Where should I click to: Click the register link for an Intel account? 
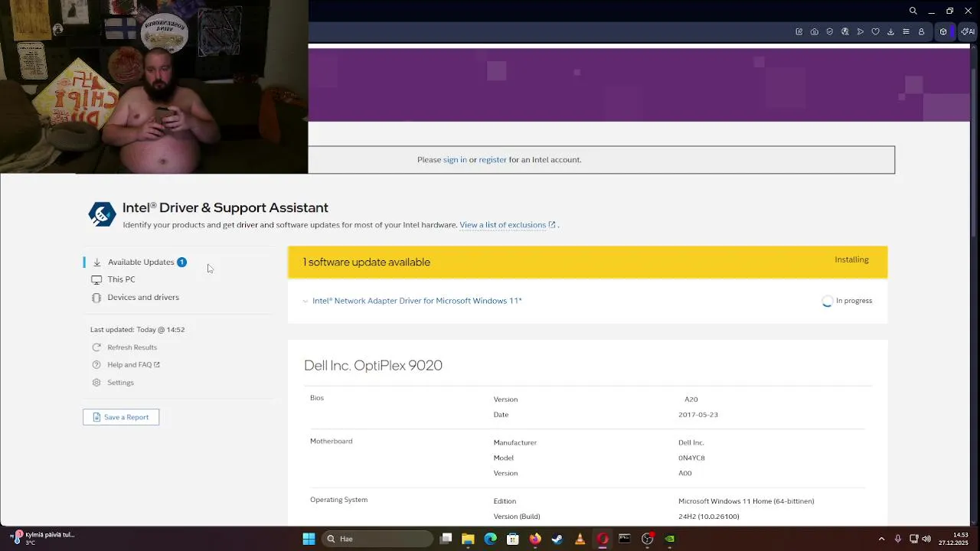click(x=492, y=160)
